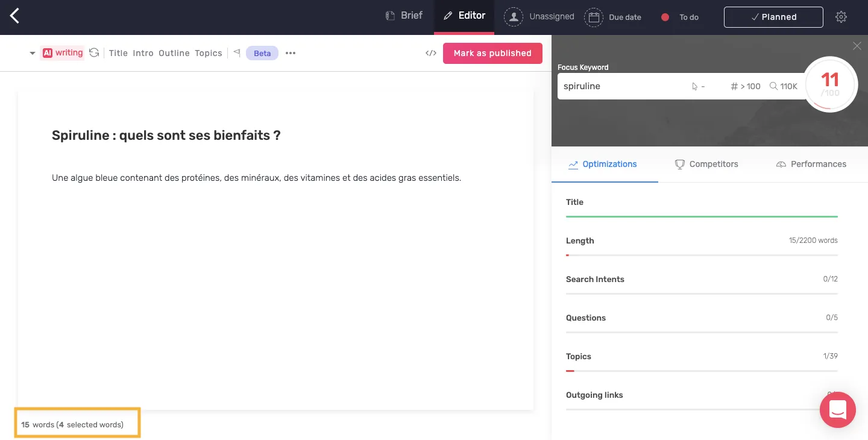Collapse the AI toolbar with the caret
Image resolution: width=868 pixels, height=440 pixels.
click(x=33, y=53)
